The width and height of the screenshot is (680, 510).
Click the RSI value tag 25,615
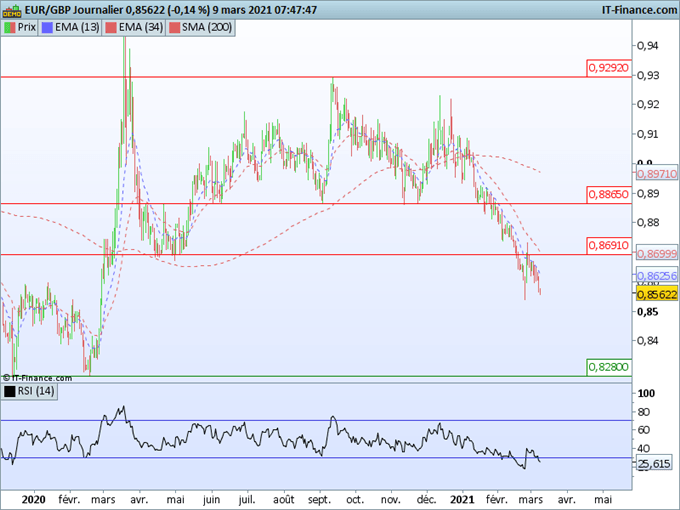point(654,464)
